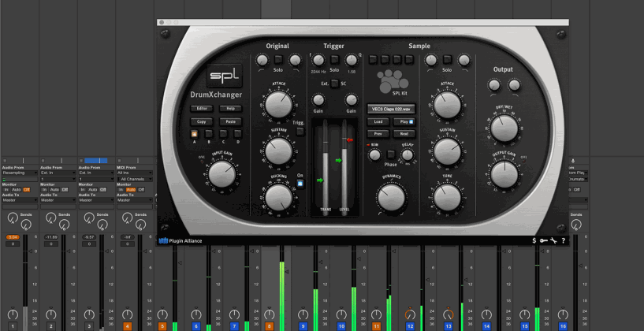
Task: Activate track 3 with its number button
Action: 89,326
